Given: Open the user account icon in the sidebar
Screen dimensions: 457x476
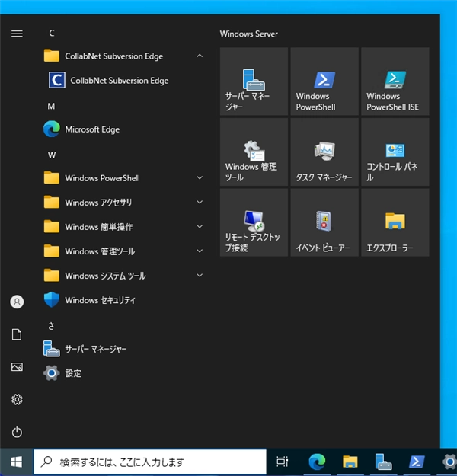Looking at the screenshot, I should pos(17,302).
